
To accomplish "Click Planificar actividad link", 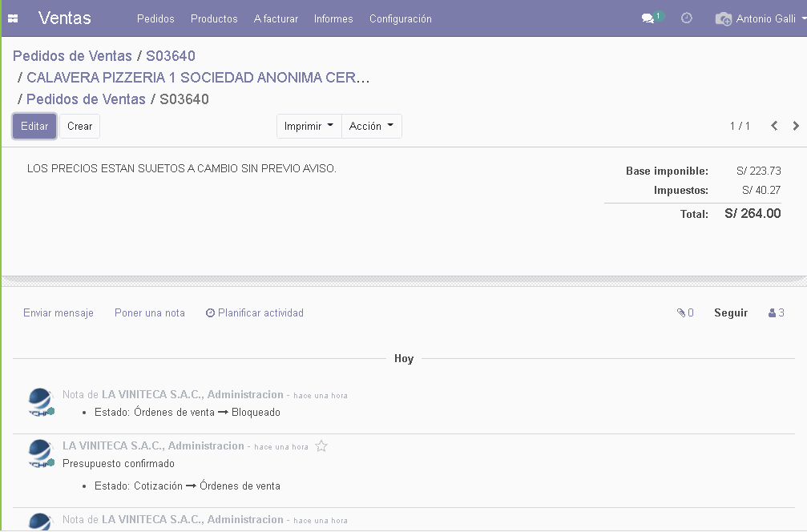I will 255,313.
